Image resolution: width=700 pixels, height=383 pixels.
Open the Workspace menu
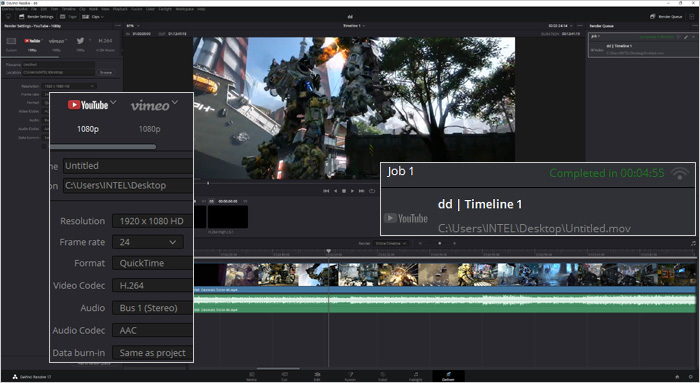[x=184, y=9]
